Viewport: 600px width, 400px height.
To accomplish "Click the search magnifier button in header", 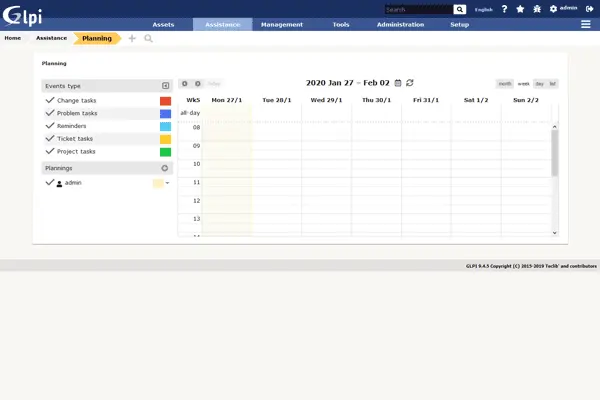I will click(460, 9).
